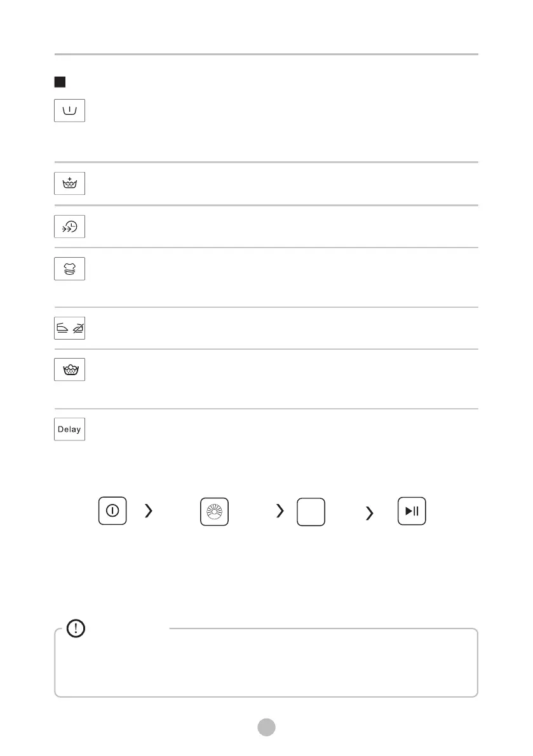
Task: Click the prewash tub icon
Action: [x=69, y=110]
